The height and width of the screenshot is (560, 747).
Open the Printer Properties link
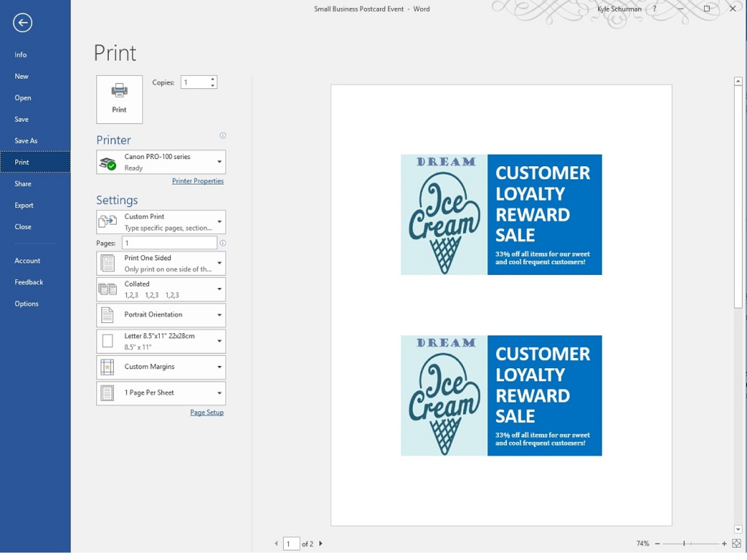point(197,181)
